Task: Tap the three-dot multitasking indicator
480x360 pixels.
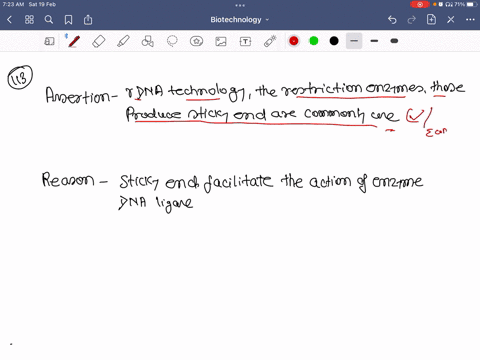Action: coord(240,6)
